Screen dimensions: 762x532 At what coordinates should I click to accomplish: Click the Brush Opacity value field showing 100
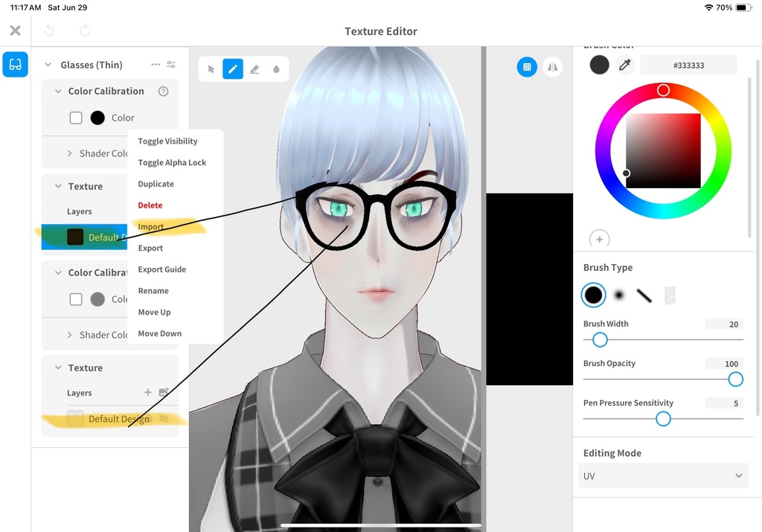[x=724, y=363]
